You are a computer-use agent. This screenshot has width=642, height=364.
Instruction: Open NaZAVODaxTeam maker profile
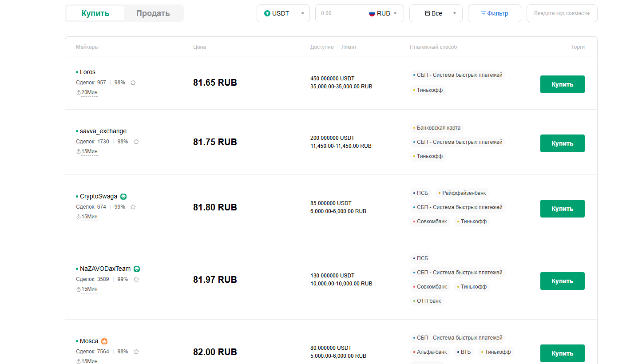(x=105, y=269)
